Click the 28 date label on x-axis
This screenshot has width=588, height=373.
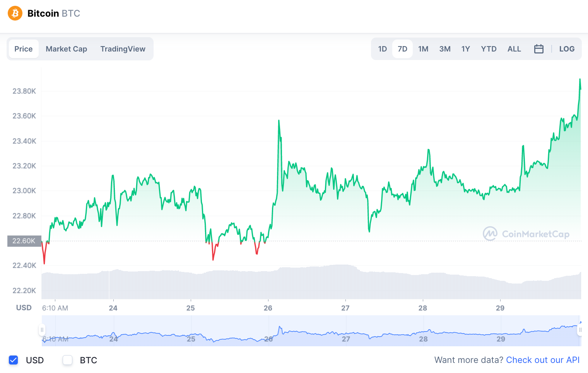[423, 308]
